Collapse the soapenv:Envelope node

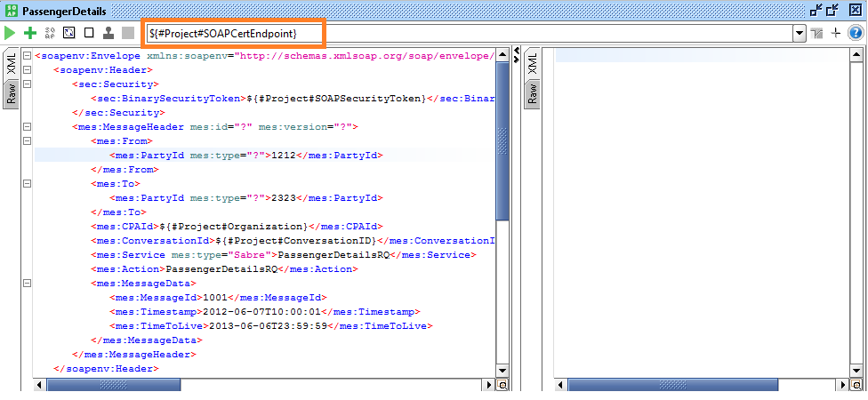click(27, 56)
